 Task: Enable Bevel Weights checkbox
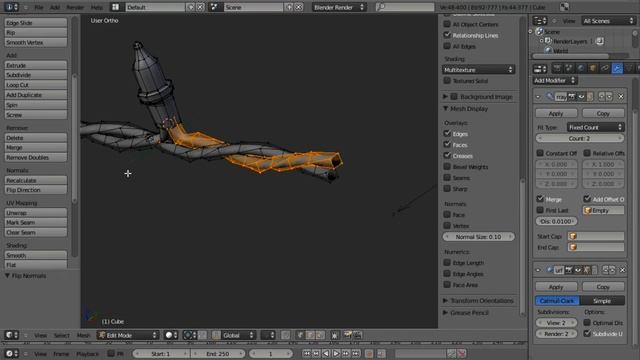coord(447,167)
